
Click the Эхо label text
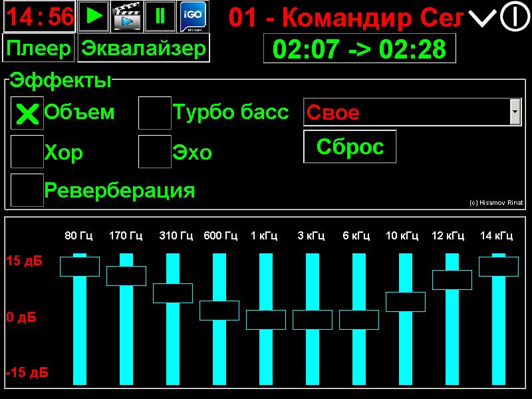(192, 152)
